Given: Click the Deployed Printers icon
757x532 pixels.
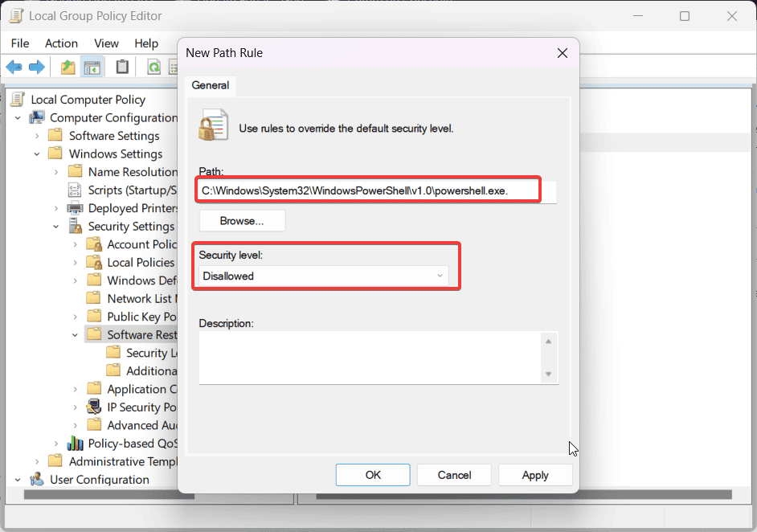Looking at the screenshot, I should [x=75, y=208].
